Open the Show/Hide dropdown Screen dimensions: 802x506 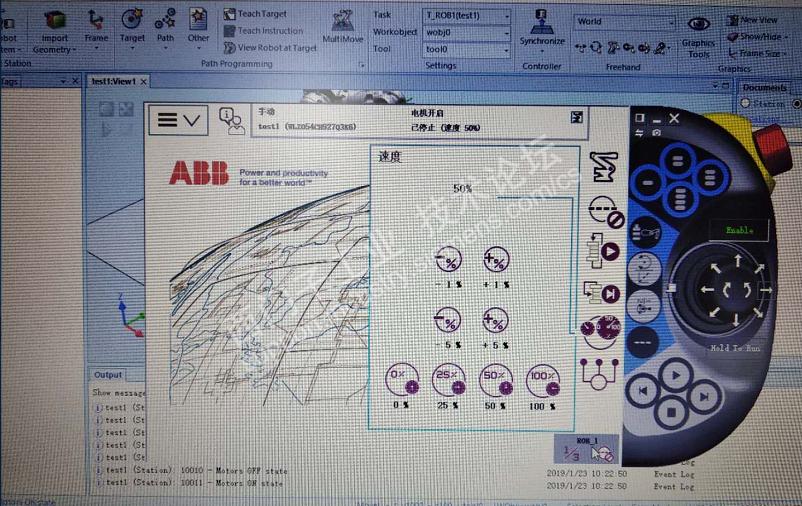tap(758, 37)
